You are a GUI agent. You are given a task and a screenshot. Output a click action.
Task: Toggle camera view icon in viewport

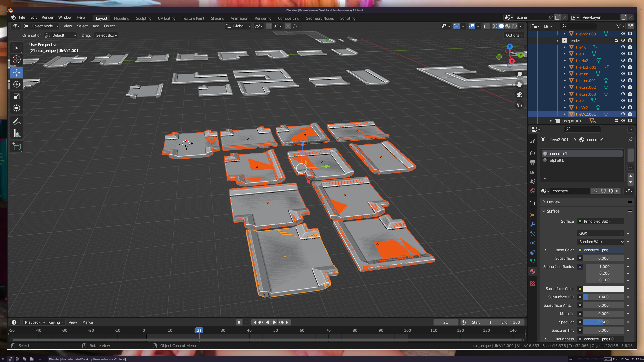click(x=519, y=95)
